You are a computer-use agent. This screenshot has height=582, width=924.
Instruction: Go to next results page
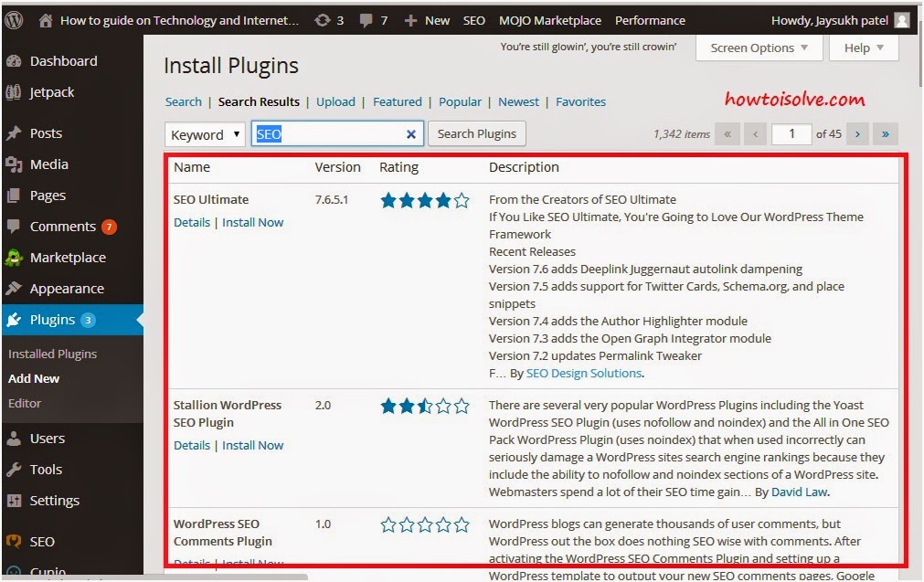857,134
